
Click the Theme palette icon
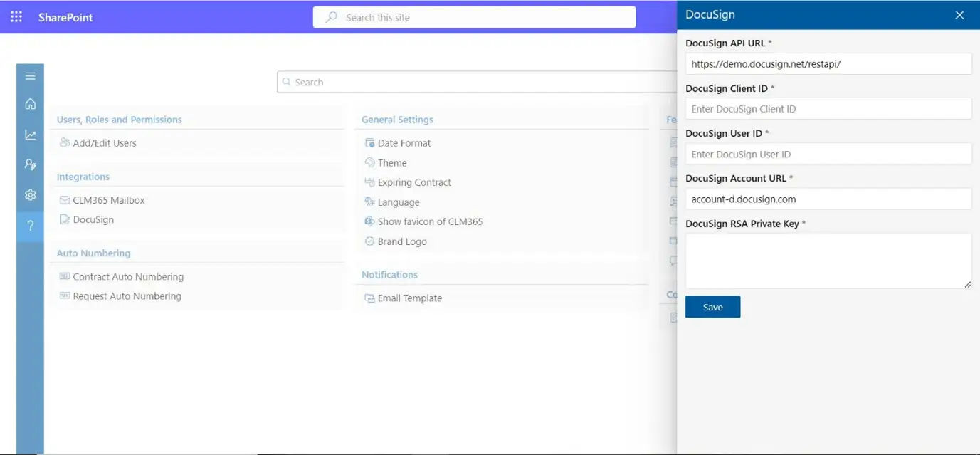point(369,162)
